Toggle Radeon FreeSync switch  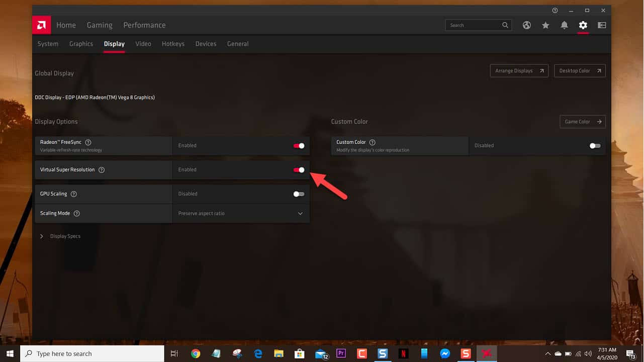299,146
